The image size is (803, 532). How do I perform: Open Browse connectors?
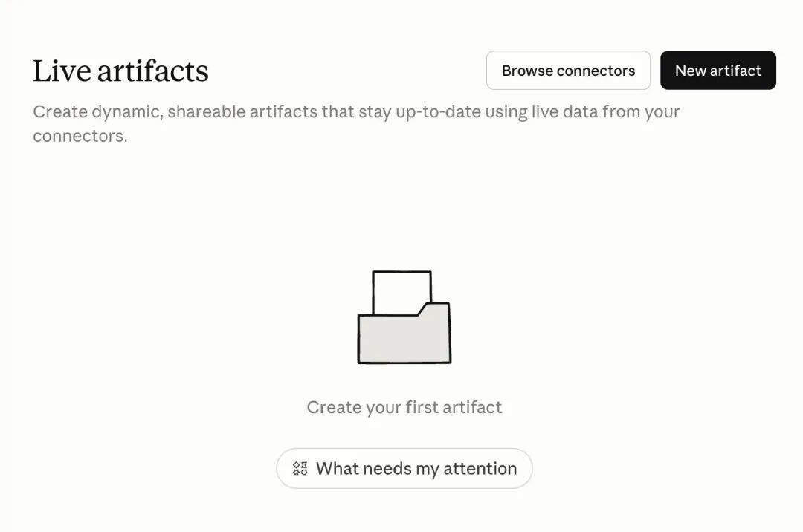[568, 71]
